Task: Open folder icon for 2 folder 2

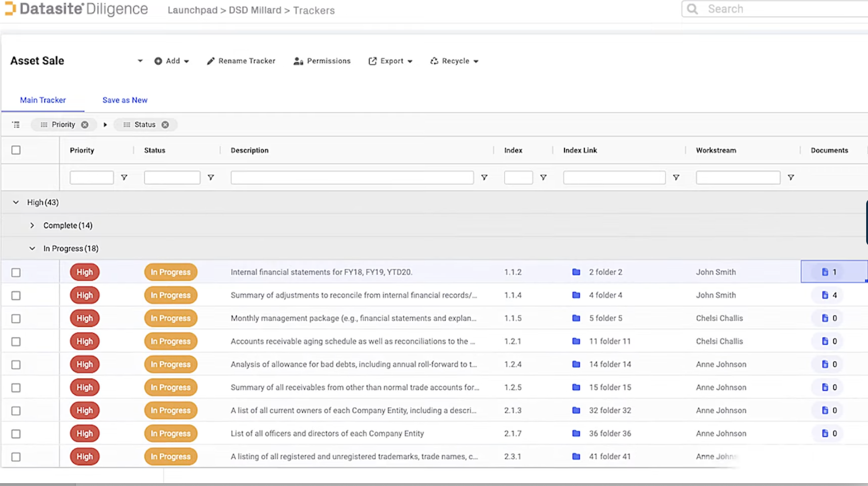Action: [576, 272]
